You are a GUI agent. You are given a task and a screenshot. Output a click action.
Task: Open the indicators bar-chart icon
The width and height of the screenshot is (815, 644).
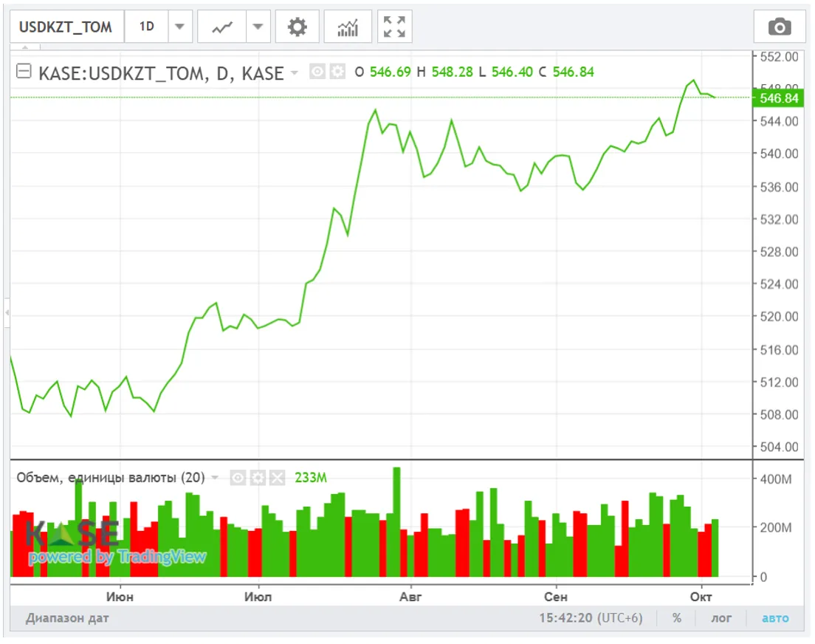(x=348, y=27)
